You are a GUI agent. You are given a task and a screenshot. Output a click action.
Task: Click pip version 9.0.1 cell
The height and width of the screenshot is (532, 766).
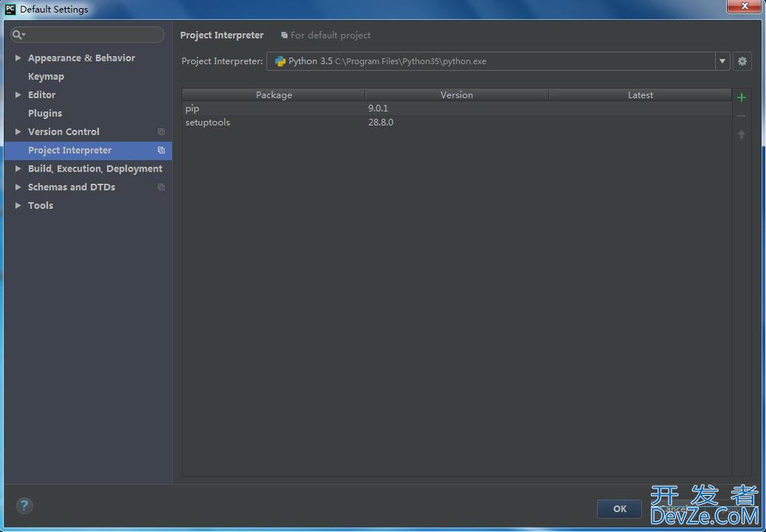click(x=378, y=108)
